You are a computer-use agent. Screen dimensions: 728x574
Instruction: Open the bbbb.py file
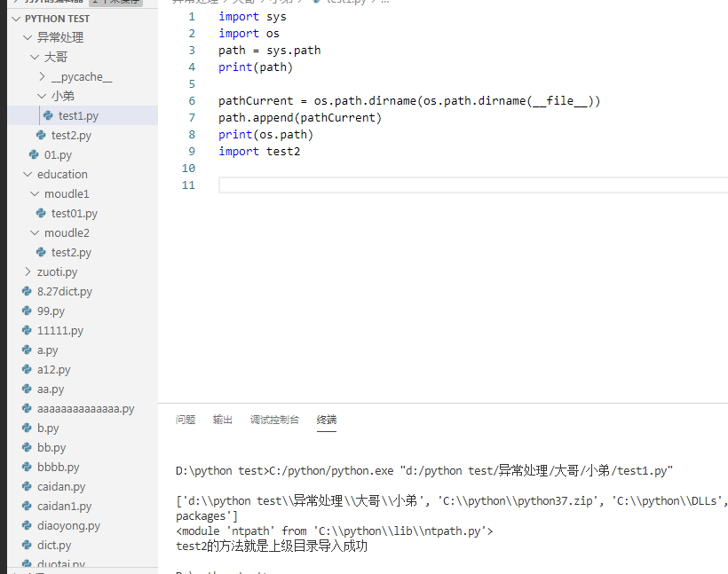(59, 468)
